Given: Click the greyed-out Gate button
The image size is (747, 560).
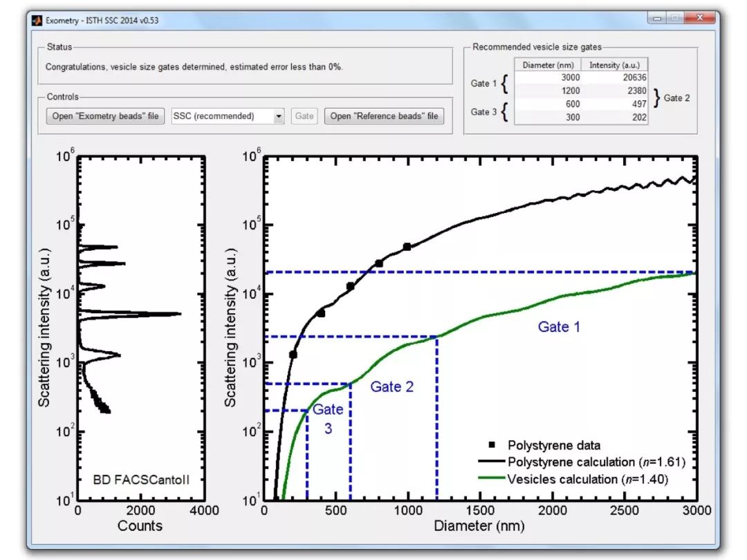Looking at the screenshot, I should point(304,116).
